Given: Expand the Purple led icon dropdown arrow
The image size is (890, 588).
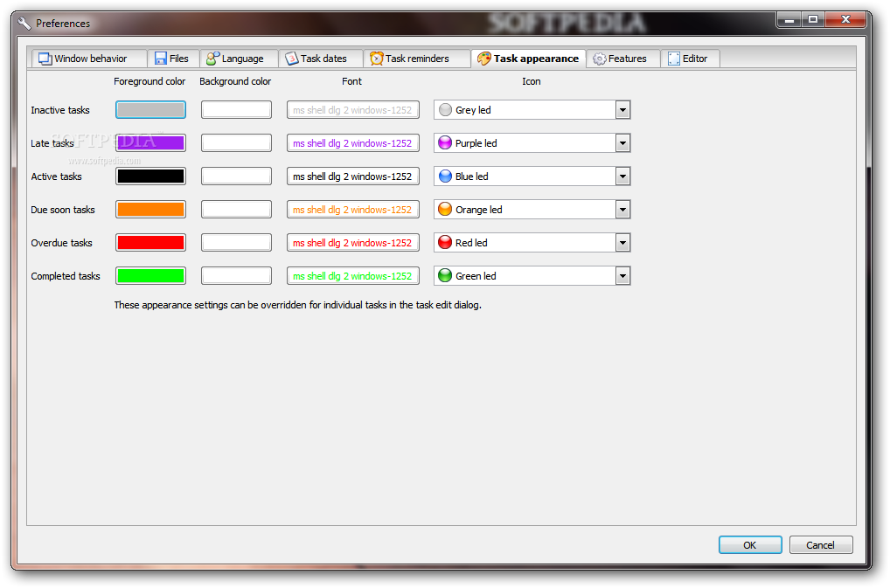Looking at the screenshot, I should 622,143.
